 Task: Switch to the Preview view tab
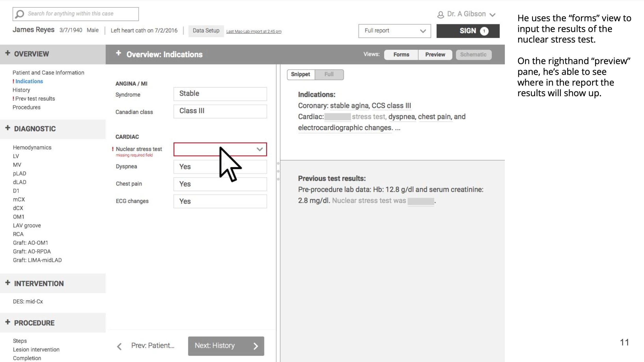[435, 55]
